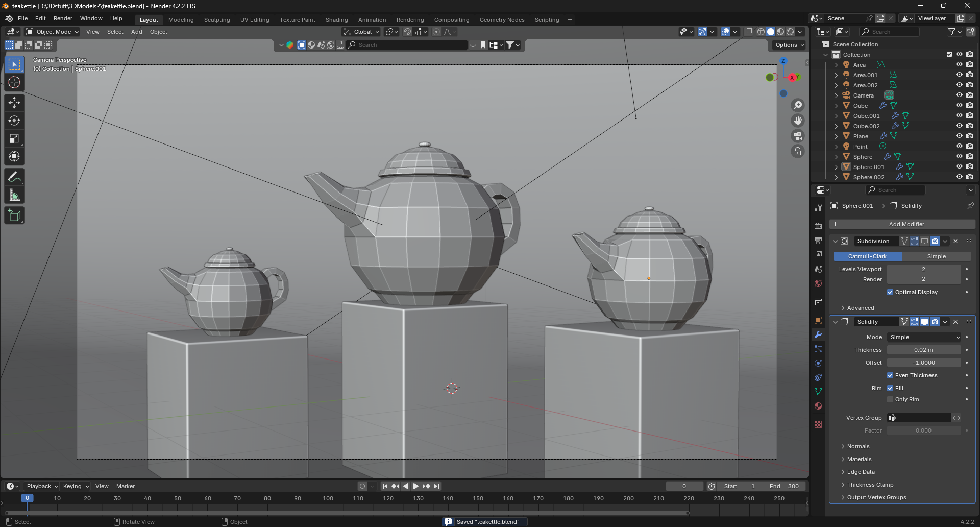Activate the Transform tool
Image resolution: width=980 pixels, height=527 pixels.
coord(14,156)
